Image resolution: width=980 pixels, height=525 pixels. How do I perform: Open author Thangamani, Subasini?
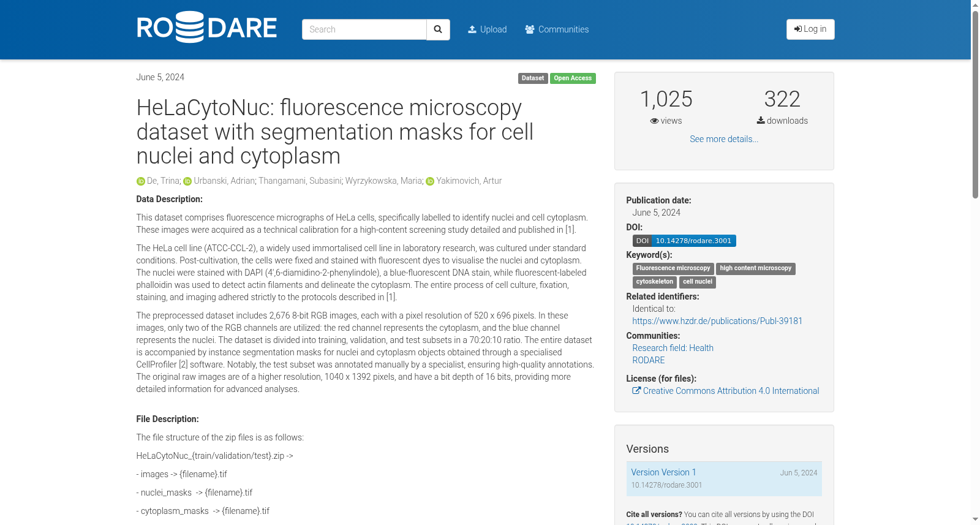(300, 181)
